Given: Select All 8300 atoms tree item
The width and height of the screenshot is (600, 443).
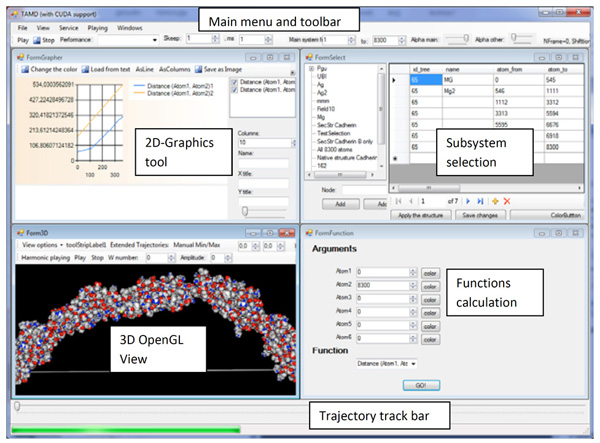Looking at the screenshot, I should [334, 150].
